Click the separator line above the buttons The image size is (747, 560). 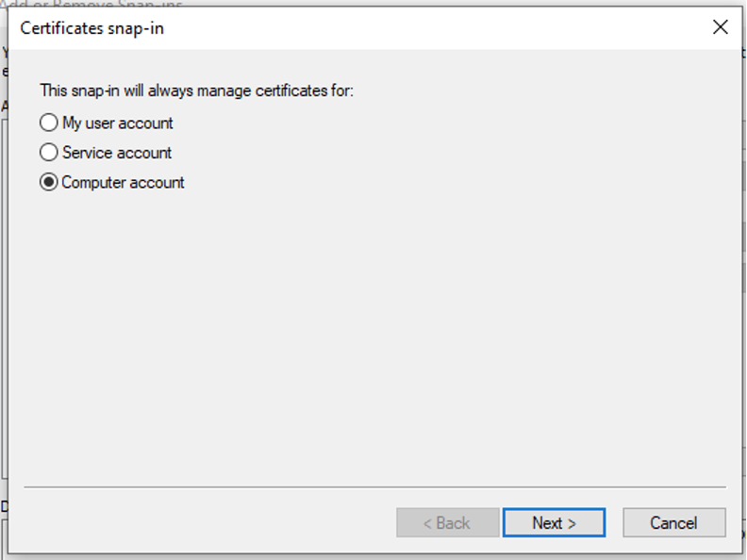pyautogui.click(x=375, y=487)
